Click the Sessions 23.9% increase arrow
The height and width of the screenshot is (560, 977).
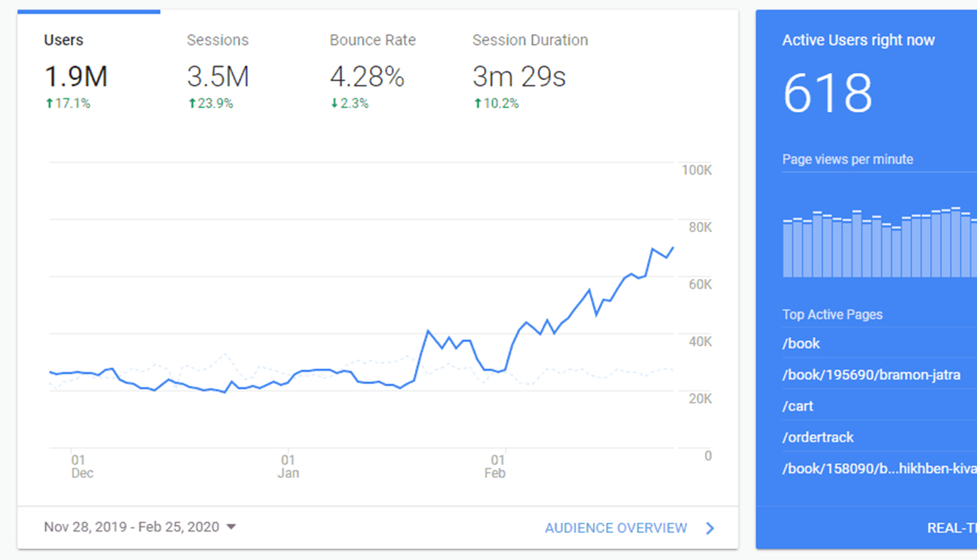pos(192,104)
